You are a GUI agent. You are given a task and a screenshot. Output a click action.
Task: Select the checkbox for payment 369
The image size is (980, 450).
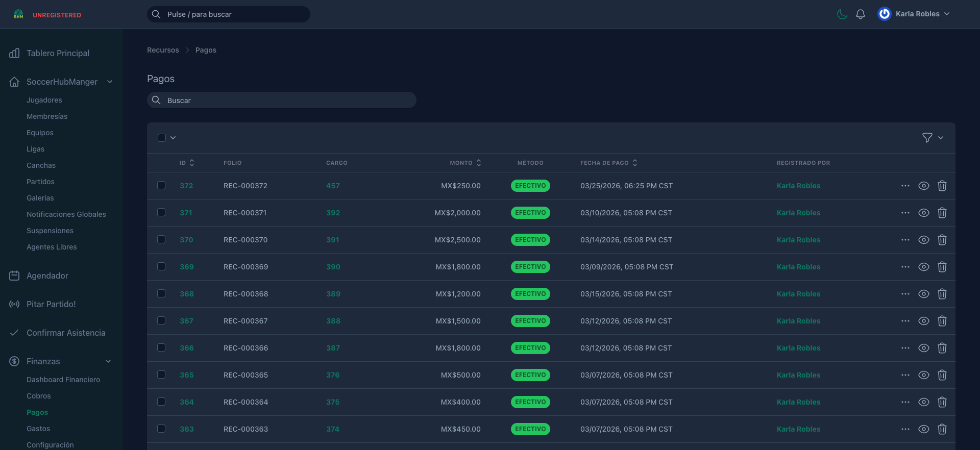click(161, 266)
